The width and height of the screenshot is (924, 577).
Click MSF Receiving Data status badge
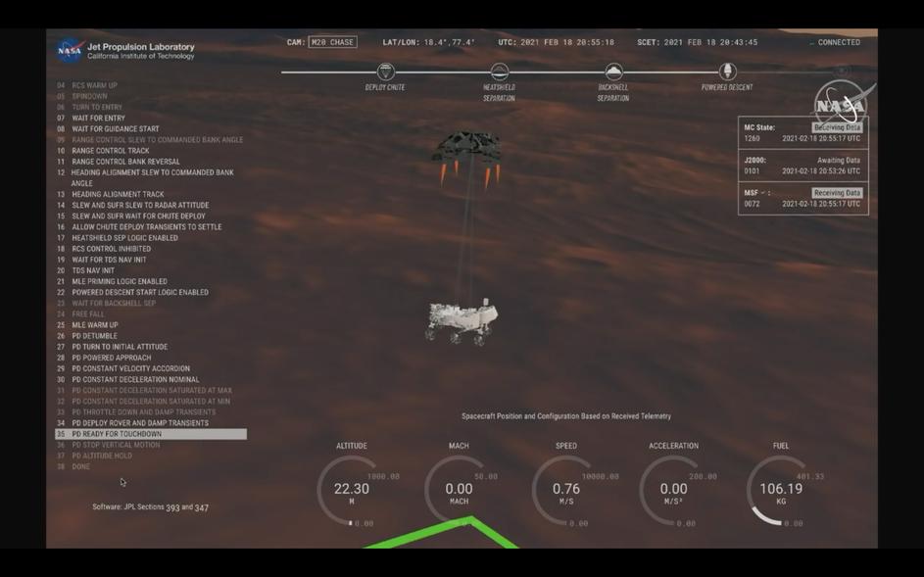(837, 193)
